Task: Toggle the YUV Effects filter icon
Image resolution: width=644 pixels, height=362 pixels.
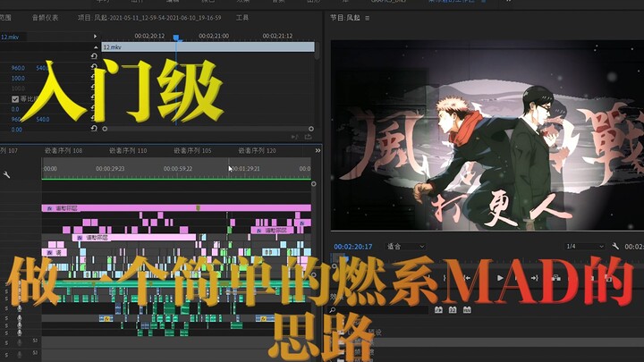Action: tap(467, 310)
